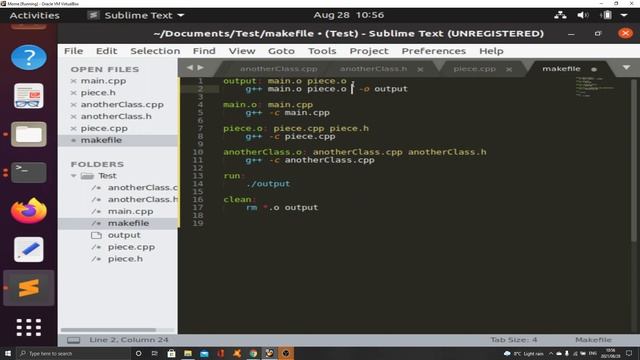Open the Files manager in dock
This screenshot has height=360, width=640.
29,134
